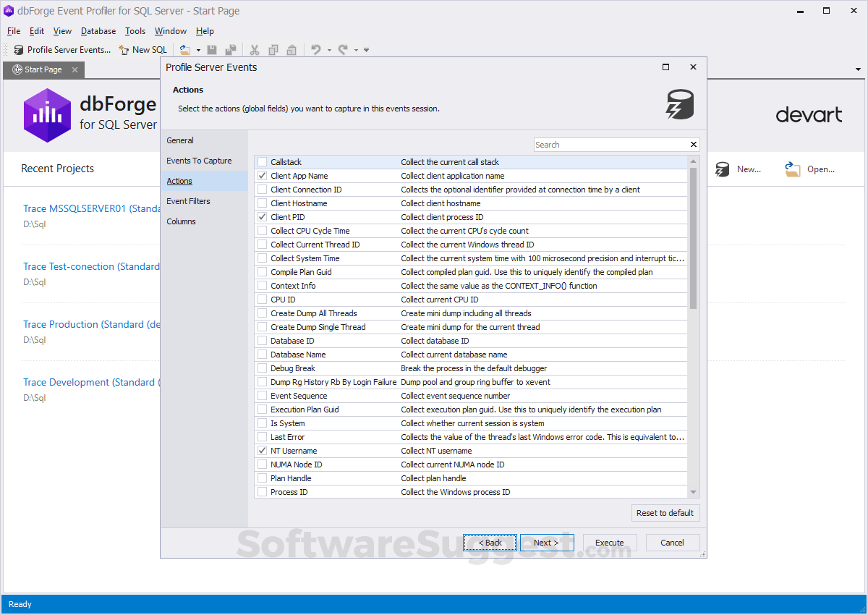Click the New SQL toolbar icon
The width and height of the screenshot is (868, 615).
[124, 50]
